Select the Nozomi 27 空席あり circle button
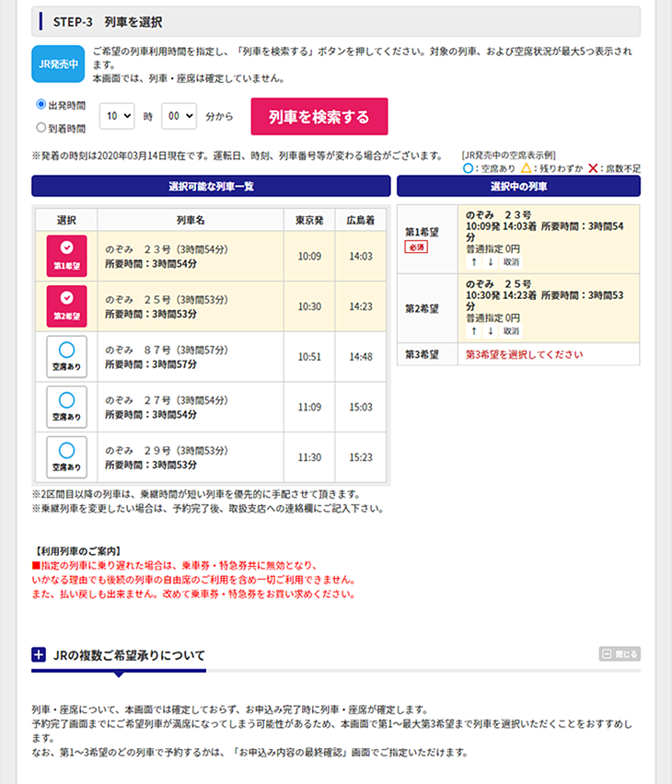 point(66,406)
